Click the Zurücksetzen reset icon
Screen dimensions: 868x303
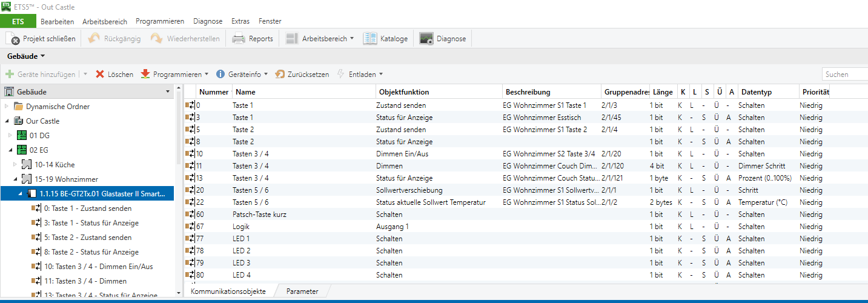(x=280, y=75)
